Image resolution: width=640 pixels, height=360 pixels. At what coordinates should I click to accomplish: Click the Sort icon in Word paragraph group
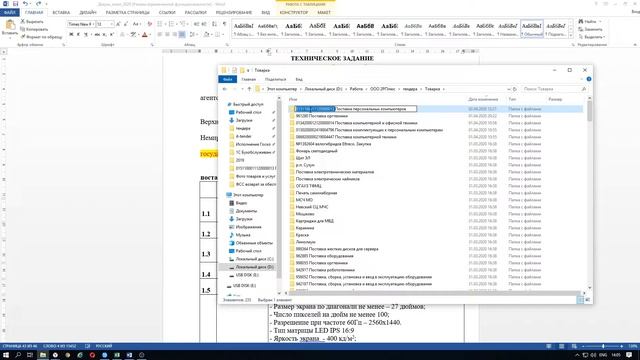[x=215, y=24]
